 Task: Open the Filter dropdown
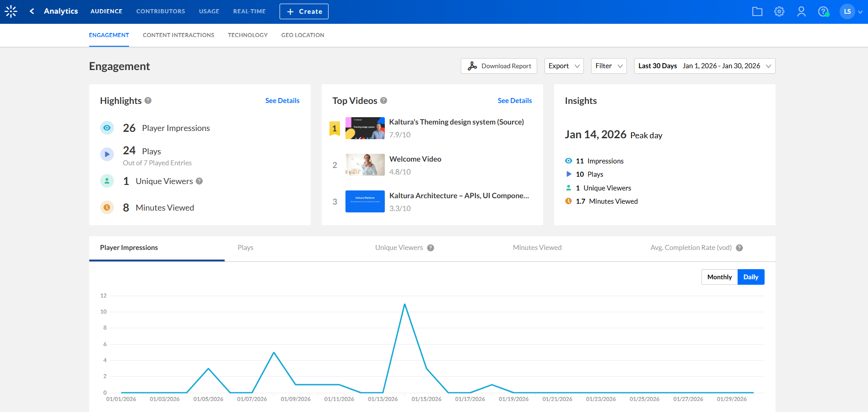[x=609, y=66]
